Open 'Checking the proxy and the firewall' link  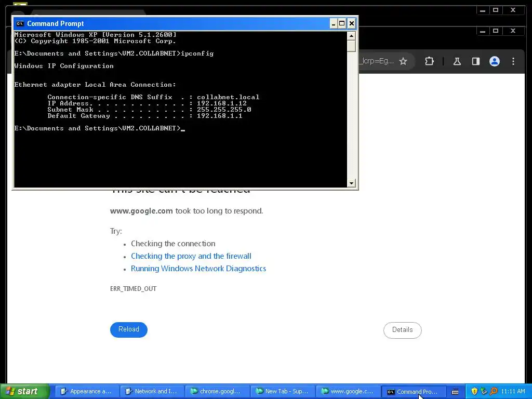point(191,256)
